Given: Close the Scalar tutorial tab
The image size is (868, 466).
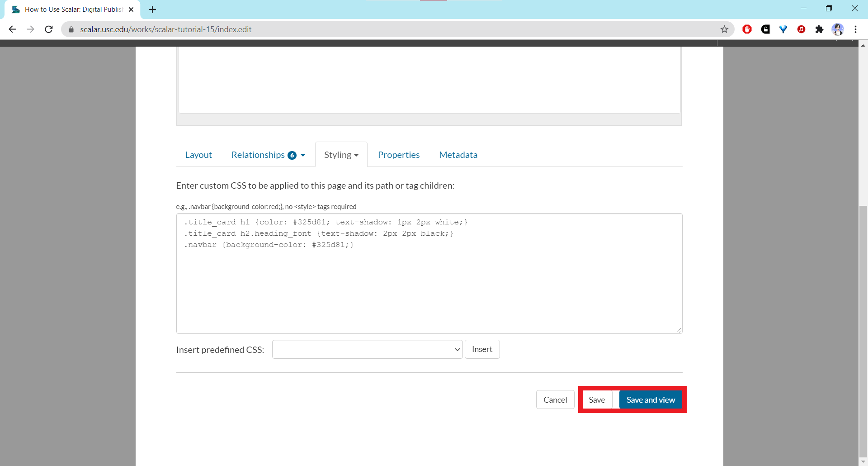Looking at the screenshot, I should 131,10.
